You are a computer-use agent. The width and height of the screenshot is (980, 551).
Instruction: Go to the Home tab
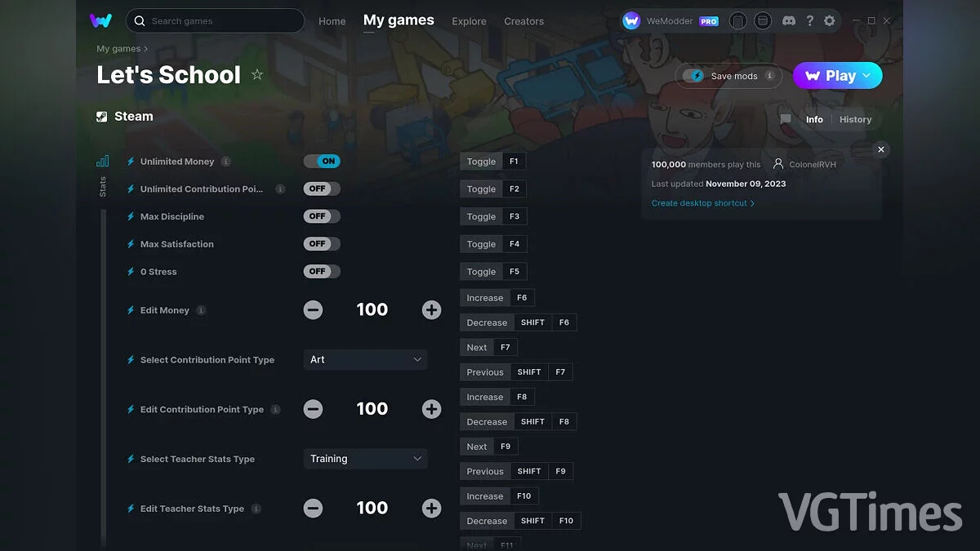[x=332, y=21]
